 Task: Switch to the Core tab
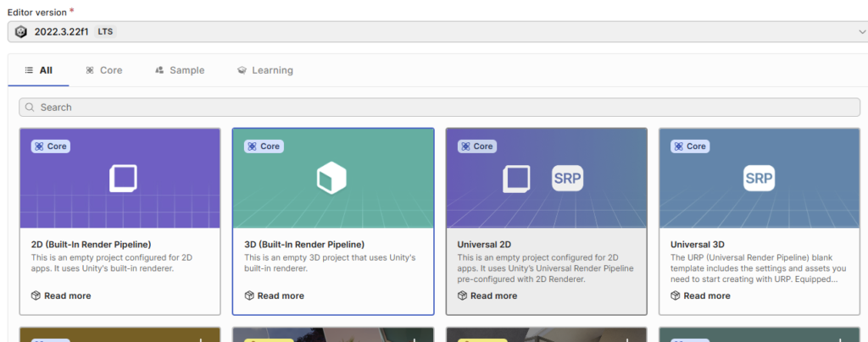point(103,70)
